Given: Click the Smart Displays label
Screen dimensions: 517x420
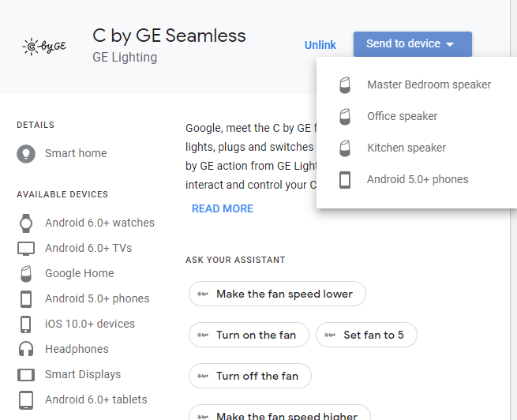Looking at the screenshot, I should pyautogui.click(x=83, y=374).
